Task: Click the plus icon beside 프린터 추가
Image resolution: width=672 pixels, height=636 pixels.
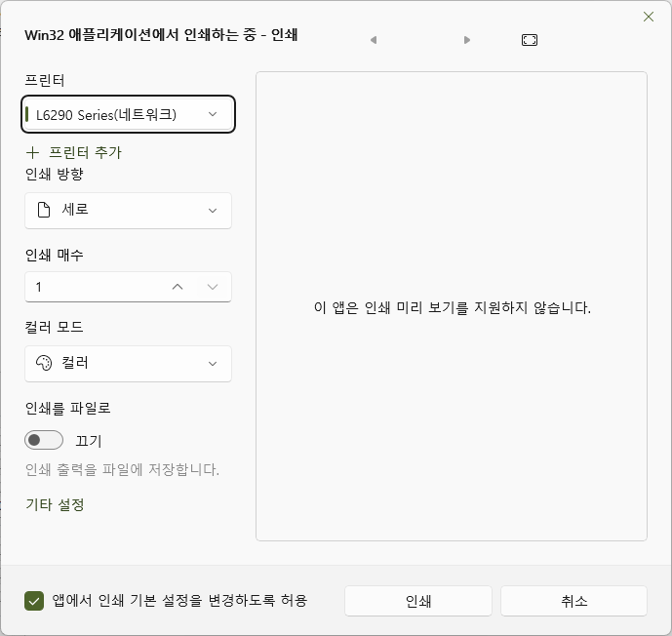Action: coord(32,152)
